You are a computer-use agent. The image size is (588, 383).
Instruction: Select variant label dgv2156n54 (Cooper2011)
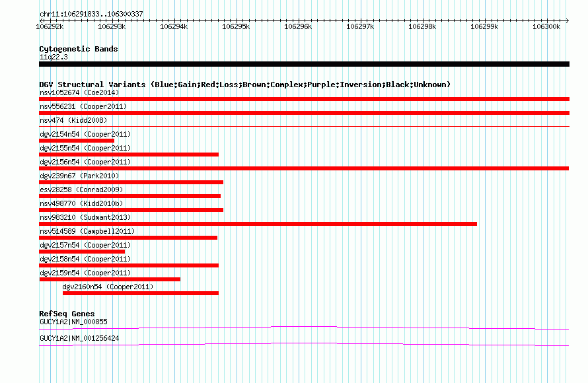point(85,162)
